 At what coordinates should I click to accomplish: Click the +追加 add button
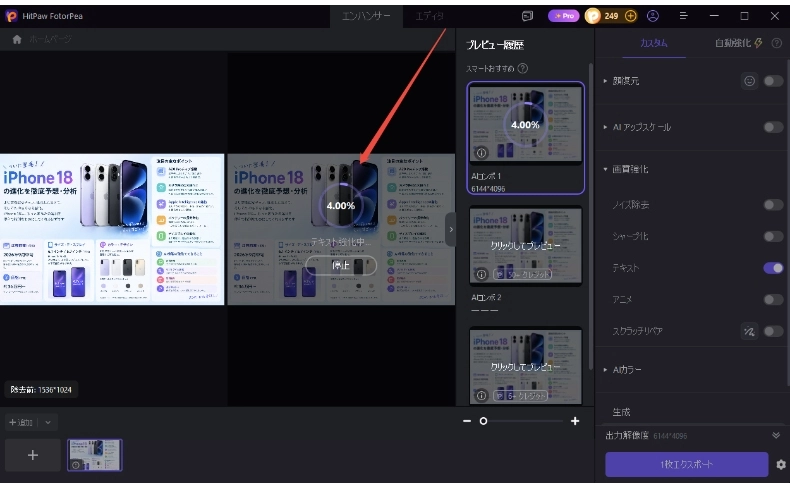pos(21,423)
